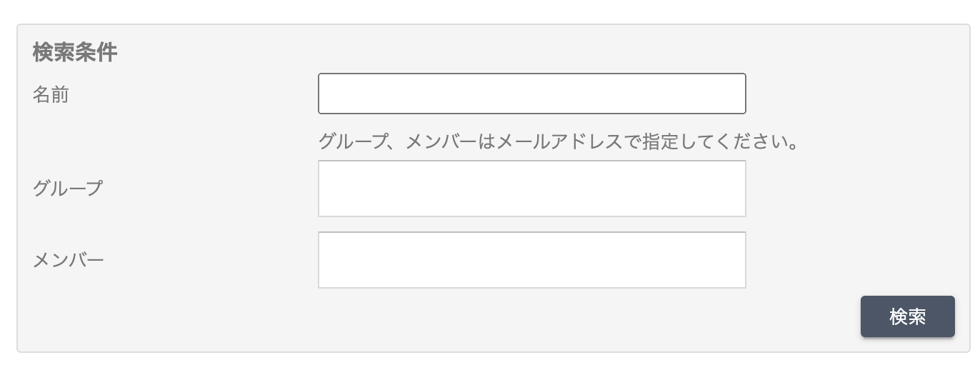Place cursor in the name search box
Screen dimensions: 980x365
point(532,94)
